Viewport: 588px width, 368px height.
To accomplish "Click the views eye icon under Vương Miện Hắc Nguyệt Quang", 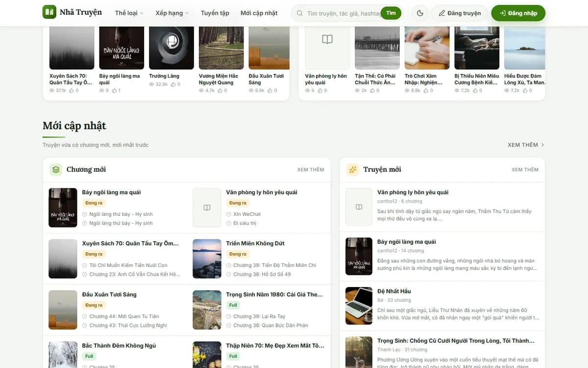I will (x=201, y=91).
